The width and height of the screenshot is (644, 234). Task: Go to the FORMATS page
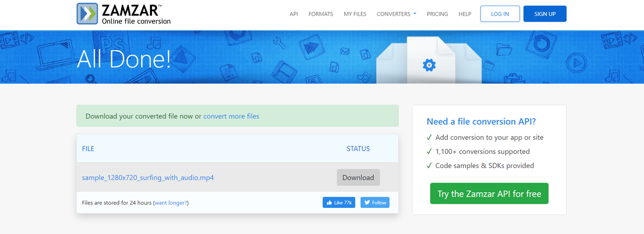(320, 14)
